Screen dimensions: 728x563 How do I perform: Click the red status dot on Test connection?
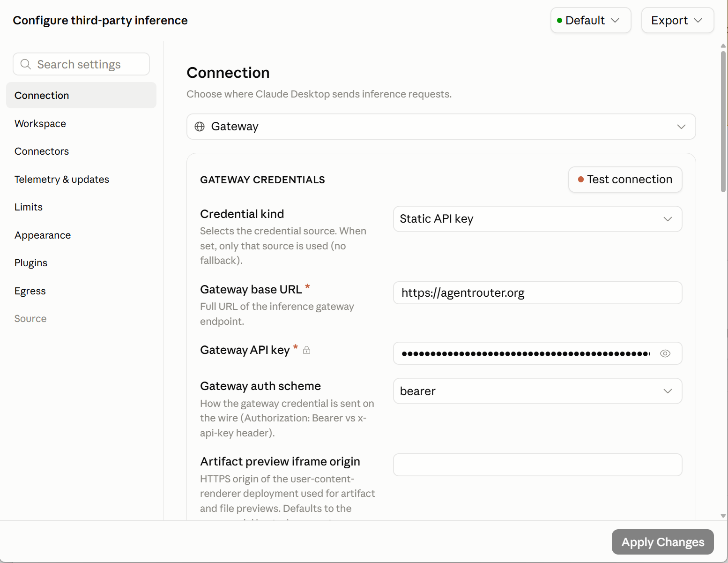581,180
